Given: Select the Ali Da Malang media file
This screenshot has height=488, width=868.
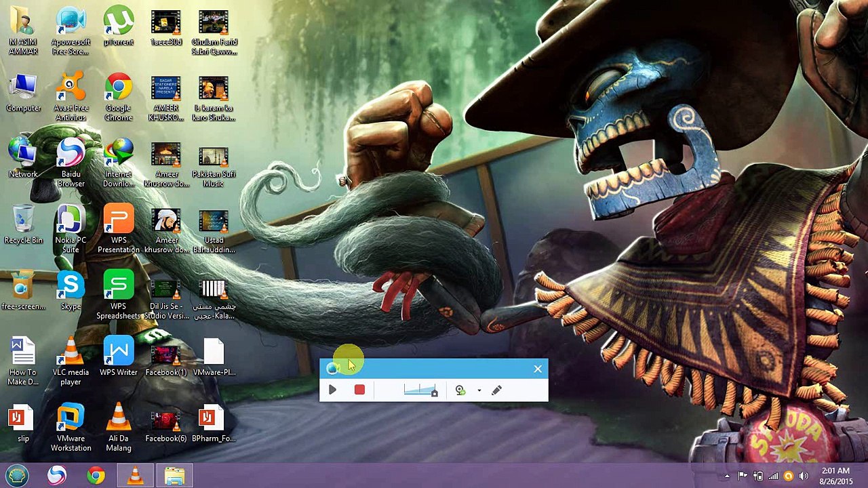Looking at the screenshot, I should point(119,428).
